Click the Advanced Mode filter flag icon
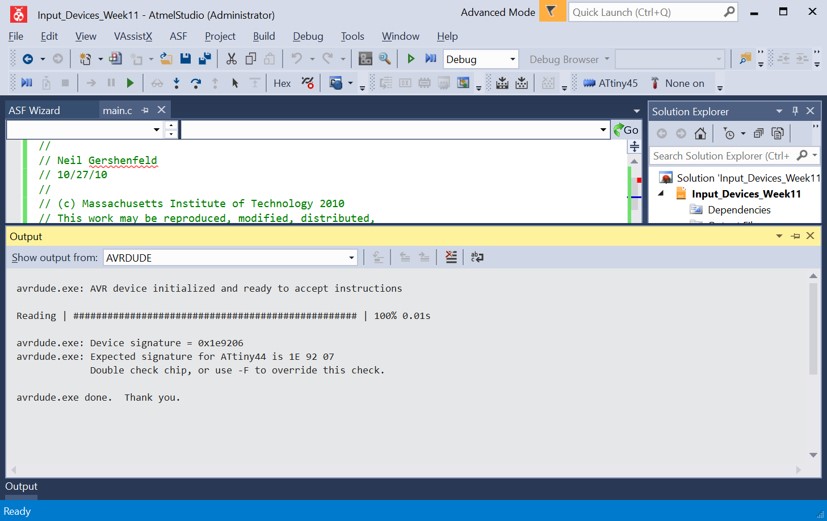 click(x=552, y=12)
